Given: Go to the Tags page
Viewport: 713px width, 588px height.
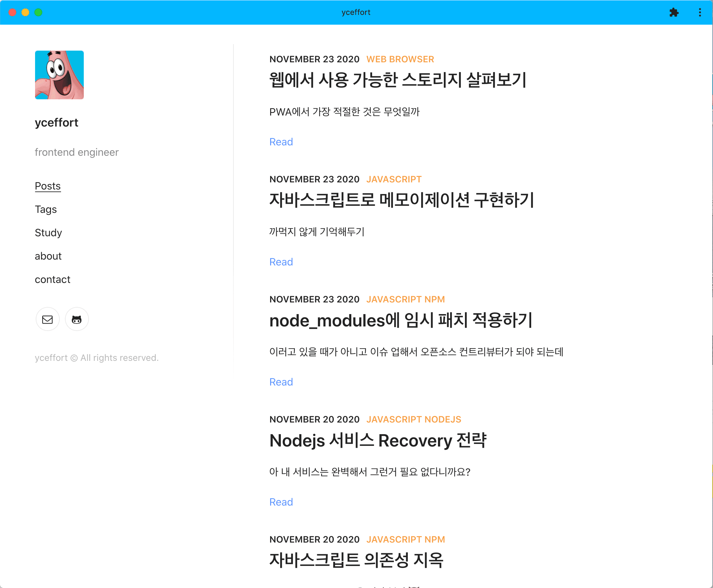Looking at the screenshot, I should tap(46, 209).
